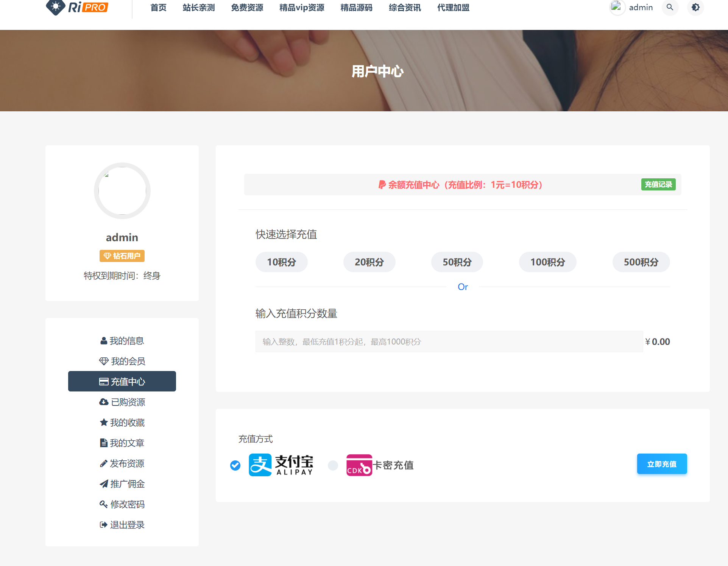The image size is (728, 566).
Task: Click the Alipay logo icon
Action: (x=260, y=465)
